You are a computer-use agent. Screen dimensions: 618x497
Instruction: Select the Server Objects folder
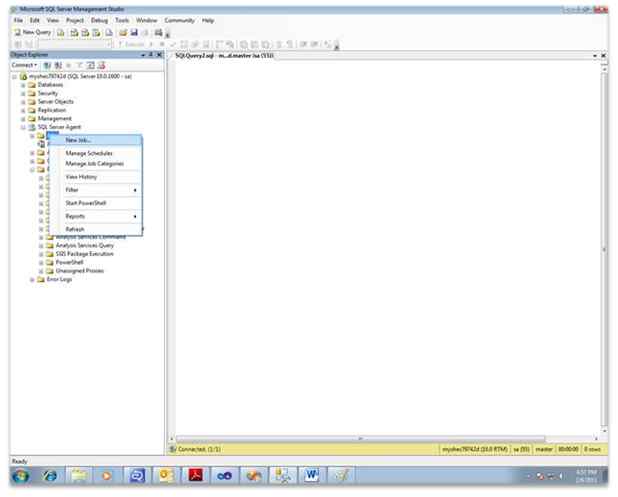click(51, 102)
